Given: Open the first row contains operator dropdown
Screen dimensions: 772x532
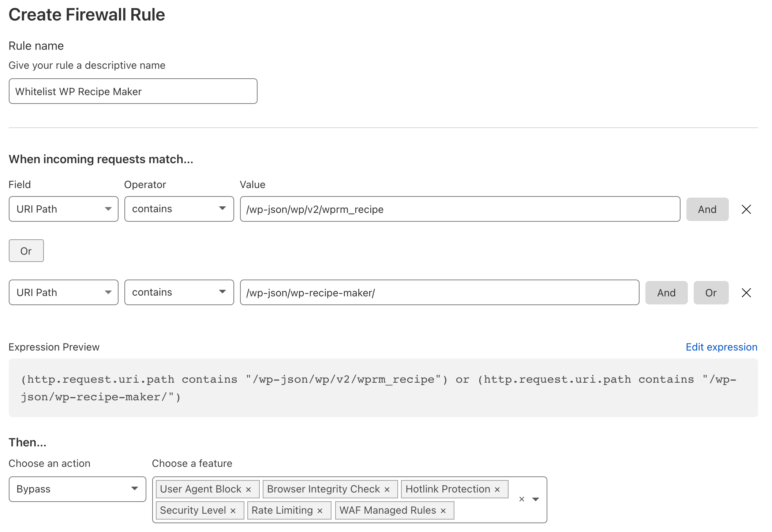Looking at the screenshot, I should click(179, 209).
